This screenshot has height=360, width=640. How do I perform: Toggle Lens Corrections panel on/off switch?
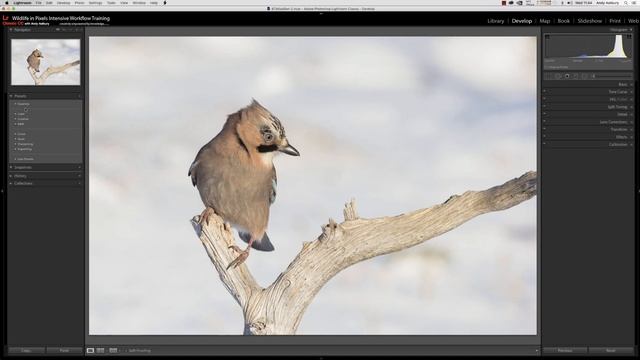point(544,122)
